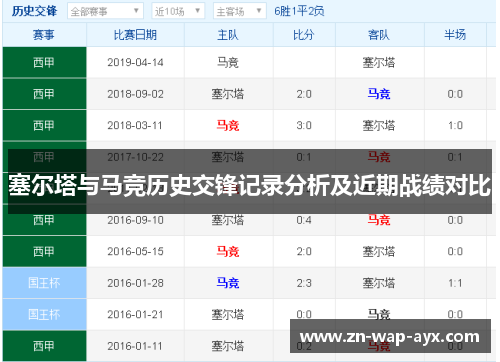
Task: Click home team 塞尔塔 in the 2018-09-02 row
Action: (x=228, y=94)
